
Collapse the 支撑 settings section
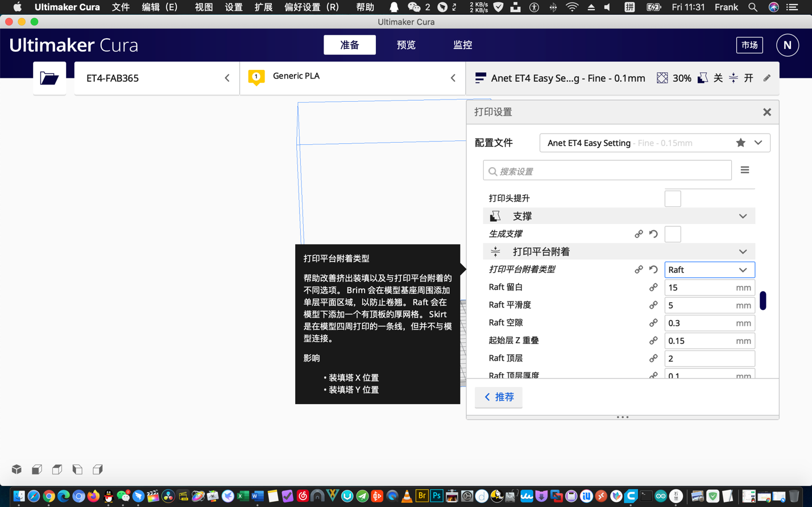click(x=743, y=216)
